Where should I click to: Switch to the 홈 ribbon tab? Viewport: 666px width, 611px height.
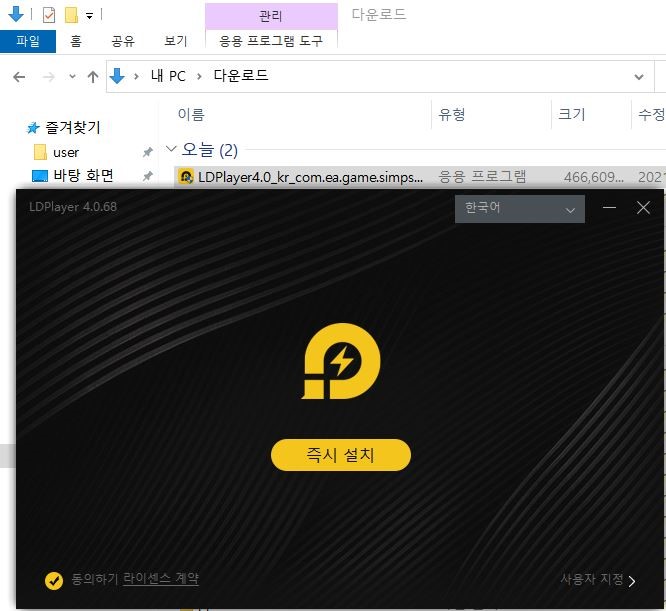(76, 41)
